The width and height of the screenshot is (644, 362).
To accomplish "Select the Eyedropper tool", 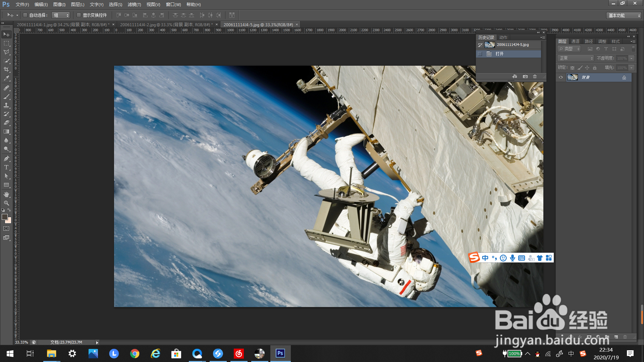I will (x=6, y=78).
